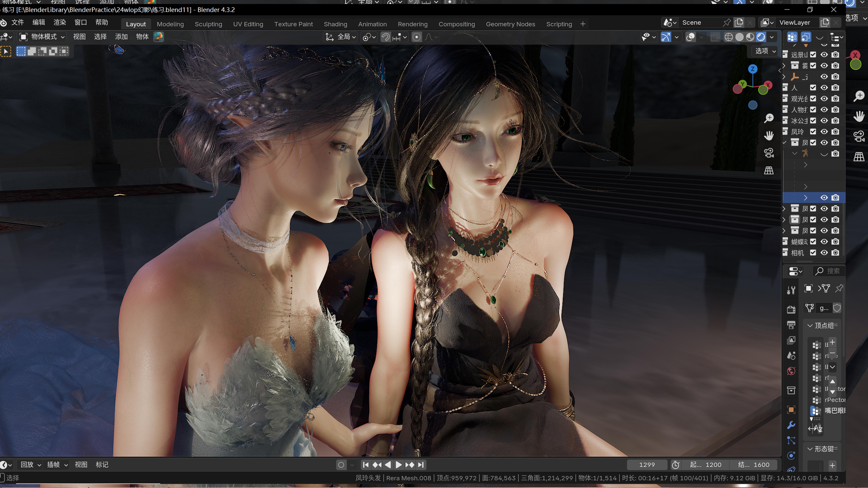Open the Modifiers wrench tab
This screenshot has height=488, width=868.
[791, 425]
